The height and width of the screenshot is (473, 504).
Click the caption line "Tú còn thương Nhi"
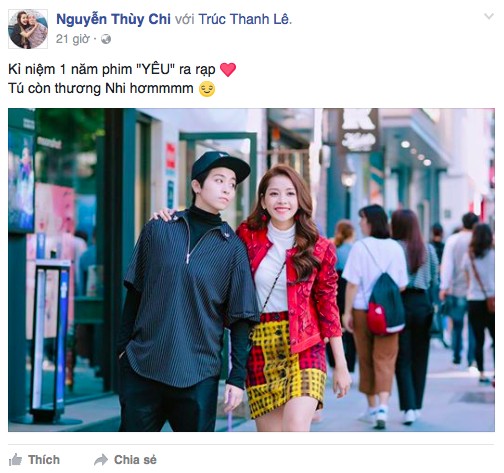101,89
